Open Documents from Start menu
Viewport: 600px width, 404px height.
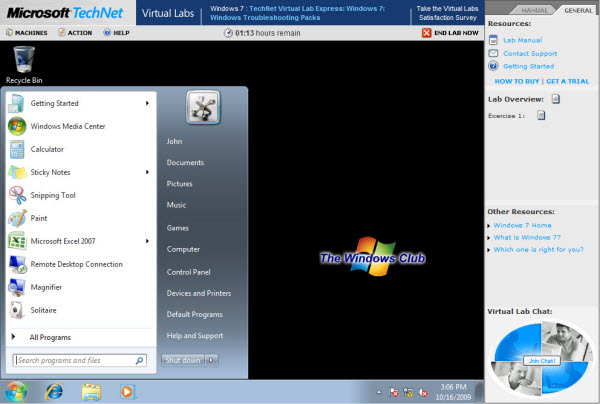point(185,163)
